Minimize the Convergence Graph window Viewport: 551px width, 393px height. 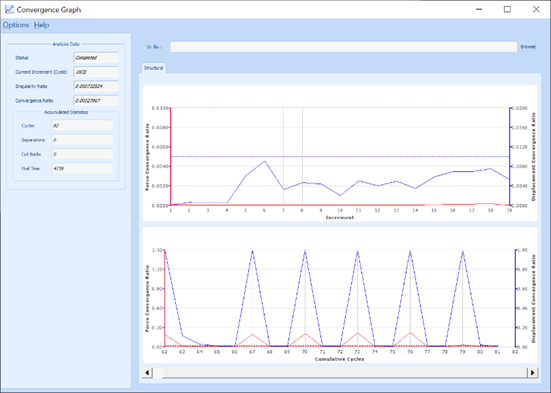click(x=479, y=9)
